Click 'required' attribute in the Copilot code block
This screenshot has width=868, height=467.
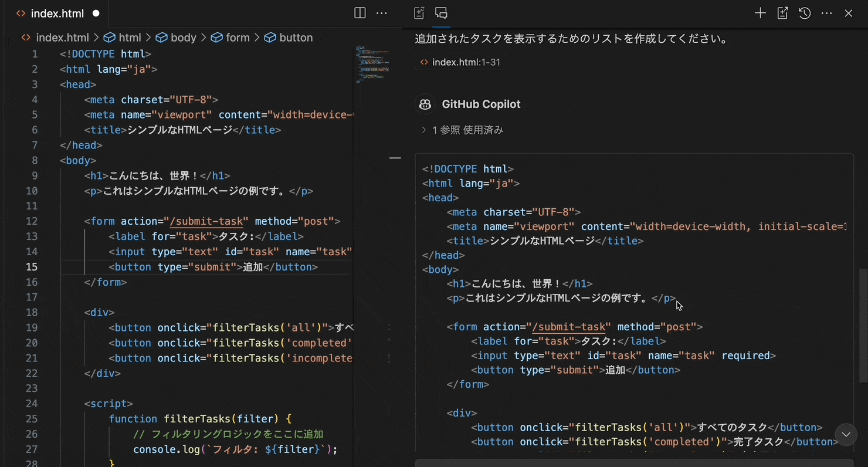(745, 356)
